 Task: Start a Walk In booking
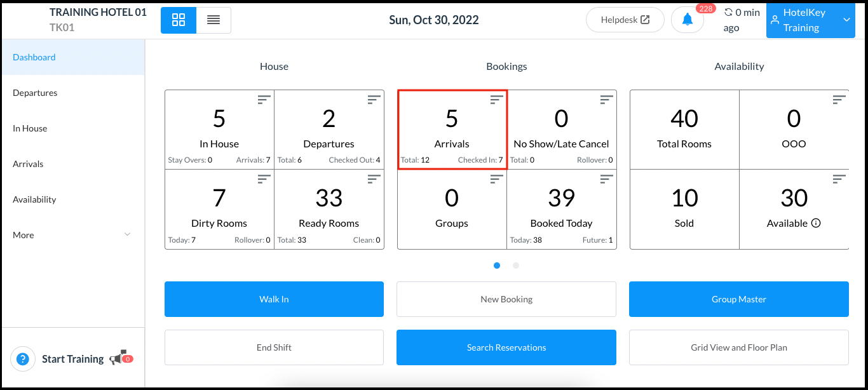tap(274, 299)
